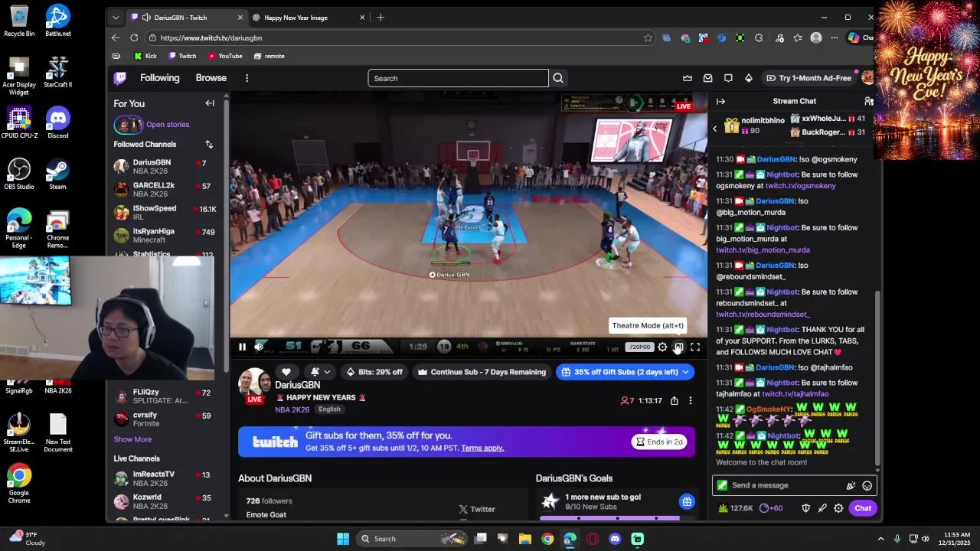The height and width of the screenshot is (551, 980).
Task: Collapse the For You sidebar
Action: tap(210, 103)
